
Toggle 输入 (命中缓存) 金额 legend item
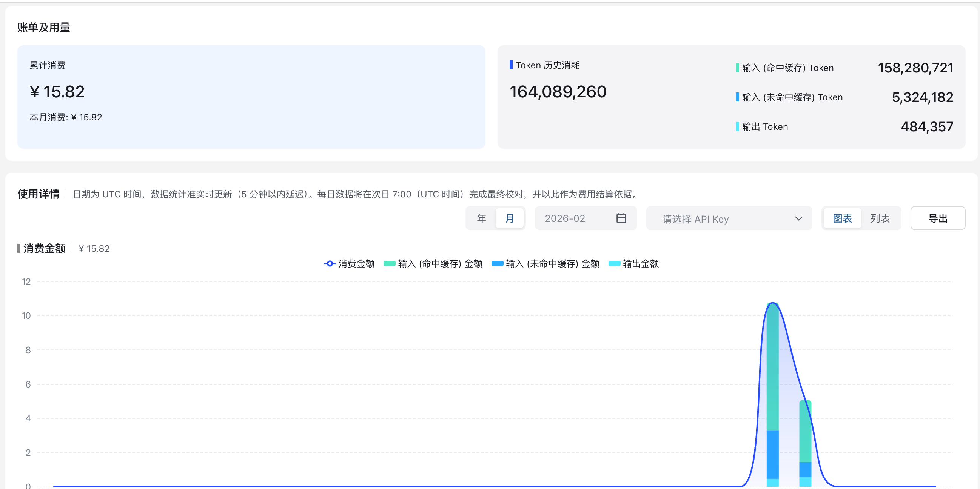(x=433, y=263)
